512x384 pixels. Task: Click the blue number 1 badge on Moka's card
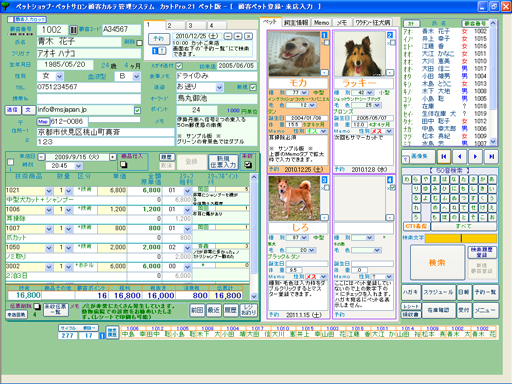point(324,35)
